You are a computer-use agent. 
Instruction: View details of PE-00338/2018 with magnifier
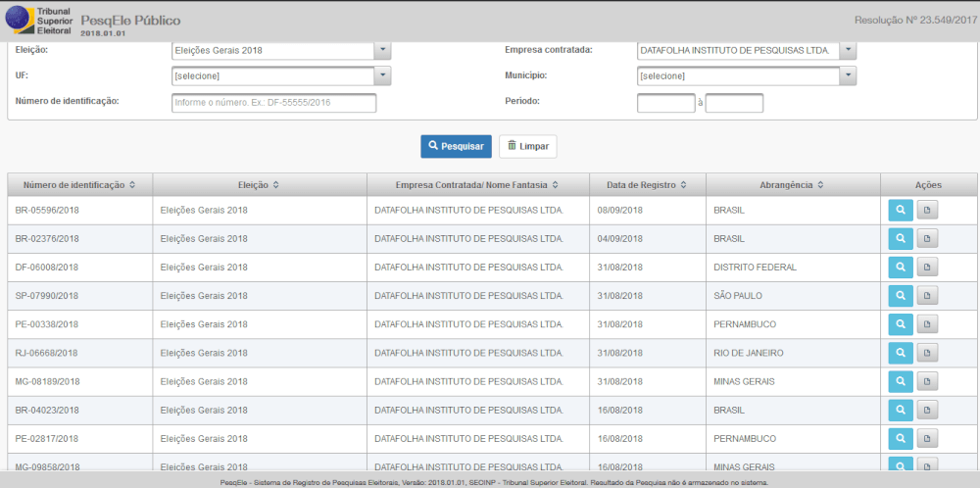point(901,324)
